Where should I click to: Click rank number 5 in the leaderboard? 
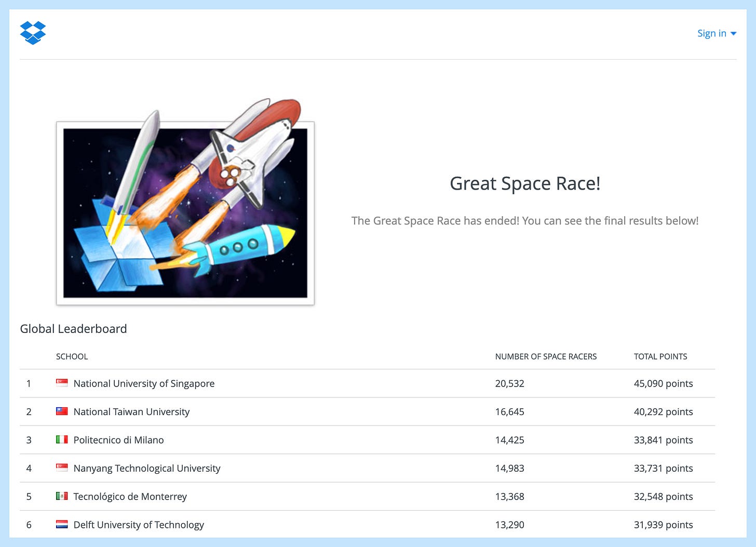coord(29,496)
